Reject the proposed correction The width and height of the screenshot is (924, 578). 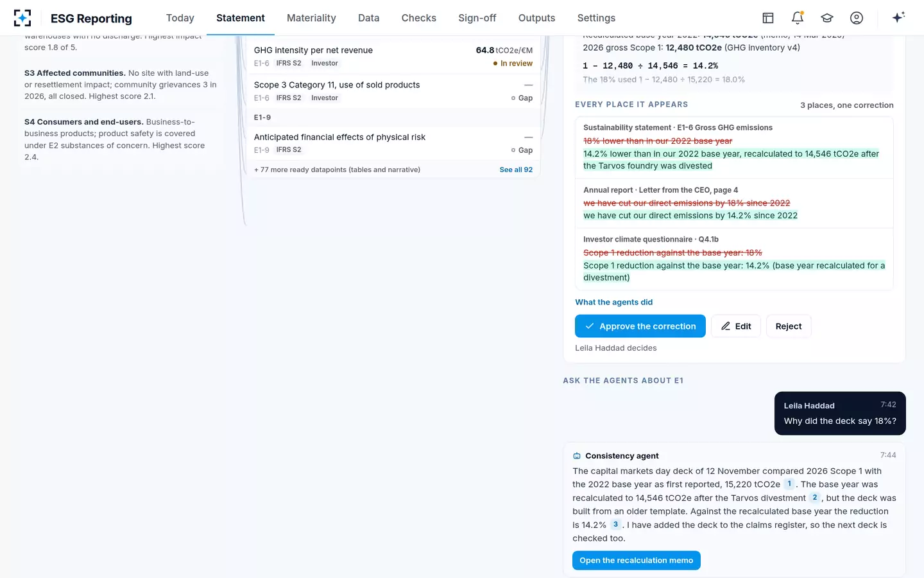tap(789, 326)
